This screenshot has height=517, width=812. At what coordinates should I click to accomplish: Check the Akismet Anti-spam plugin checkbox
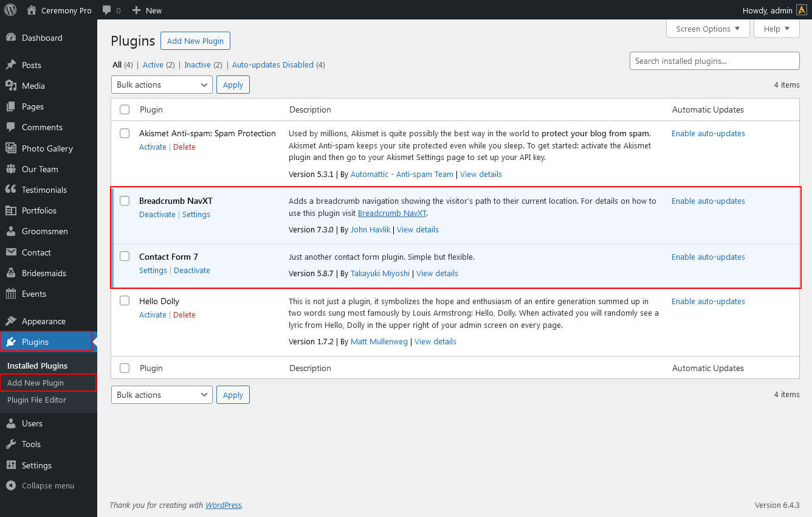click(x=125, y=133)
